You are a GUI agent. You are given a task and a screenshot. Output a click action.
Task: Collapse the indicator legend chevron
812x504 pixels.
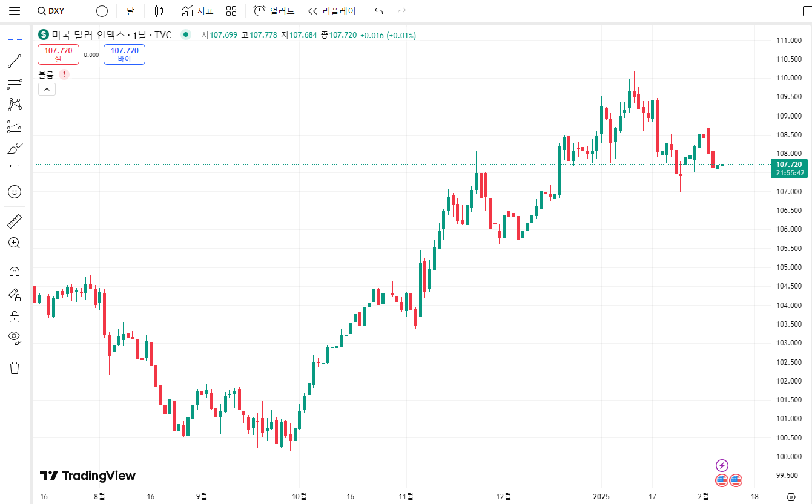[x=47, y=90]
